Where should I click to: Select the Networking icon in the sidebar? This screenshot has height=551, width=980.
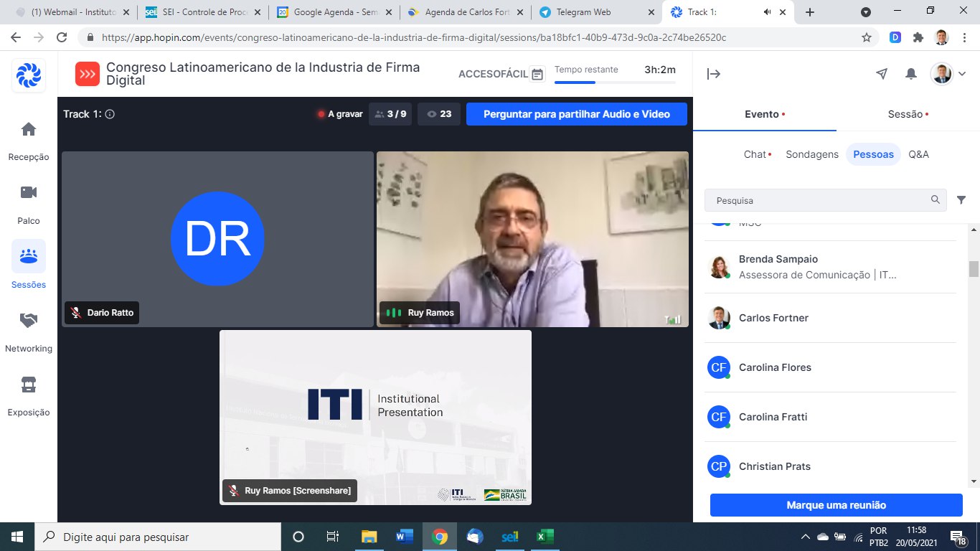click(28, 331)
